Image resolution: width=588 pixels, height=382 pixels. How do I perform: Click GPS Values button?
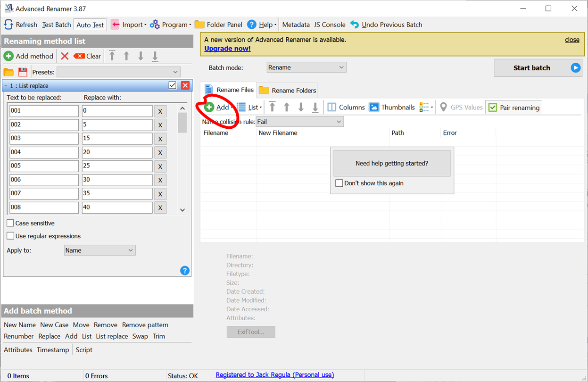pos(461,107)
